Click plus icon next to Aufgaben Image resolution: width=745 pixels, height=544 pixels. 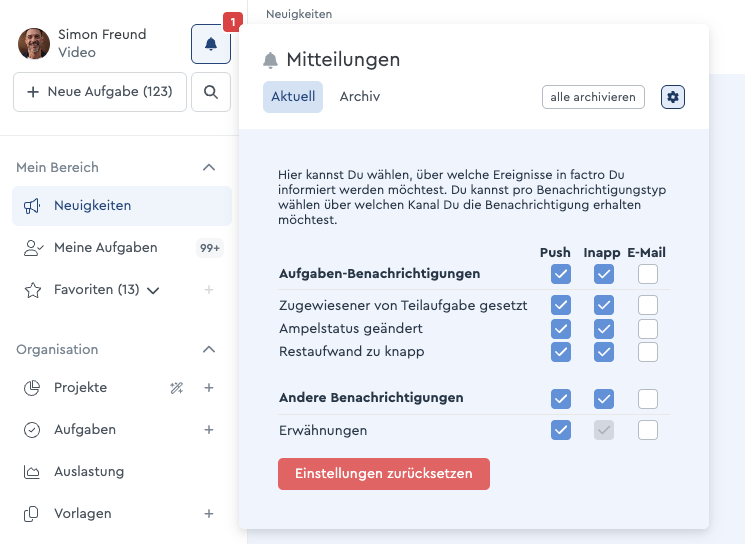click(x=209, y=429)
